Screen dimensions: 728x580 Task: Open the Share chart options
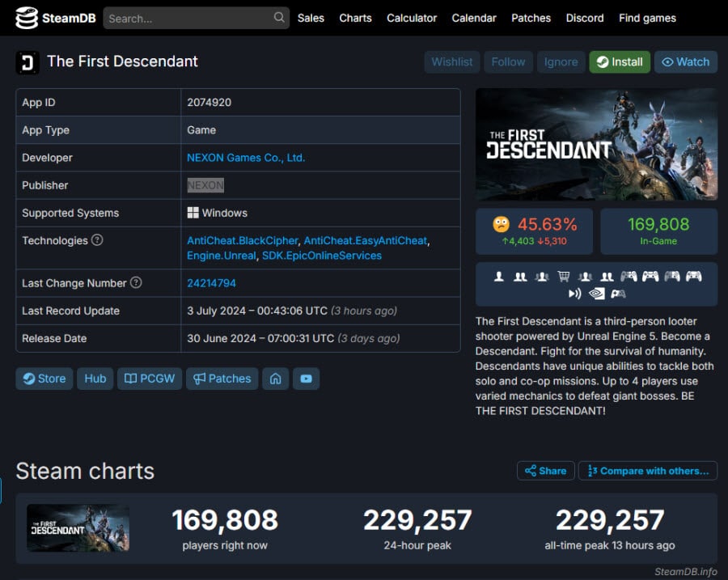545,471
